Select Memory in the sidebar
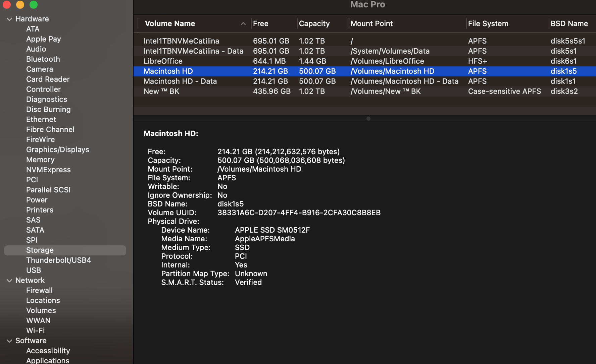 click(x=40, y=160)
